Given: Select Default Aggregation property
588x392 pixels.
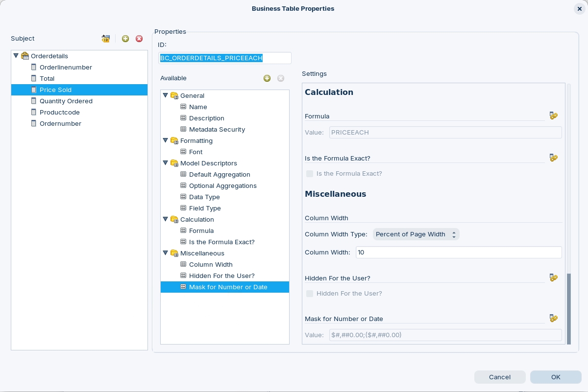Looking at the screenshot, I should [220, 175].
